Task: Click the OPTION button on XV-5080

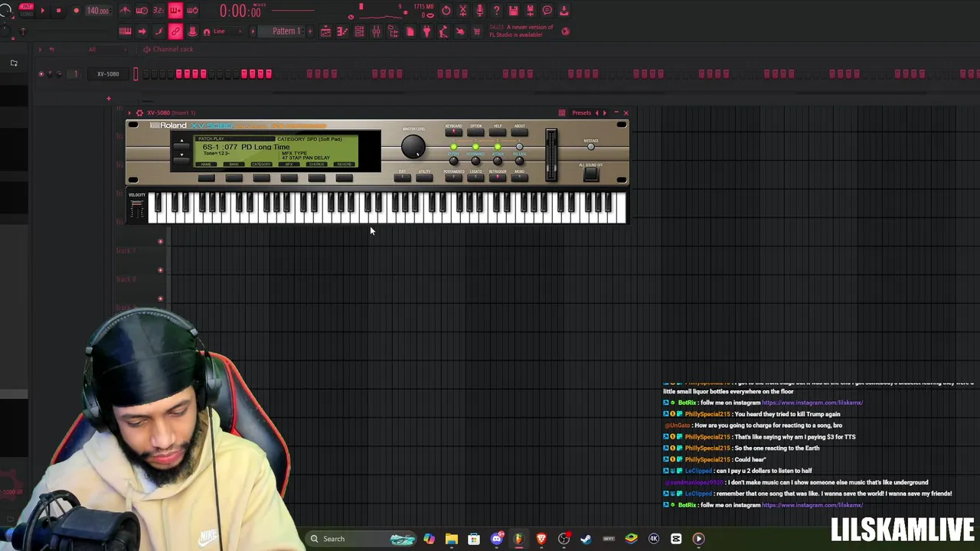Action: pos(475,132)
